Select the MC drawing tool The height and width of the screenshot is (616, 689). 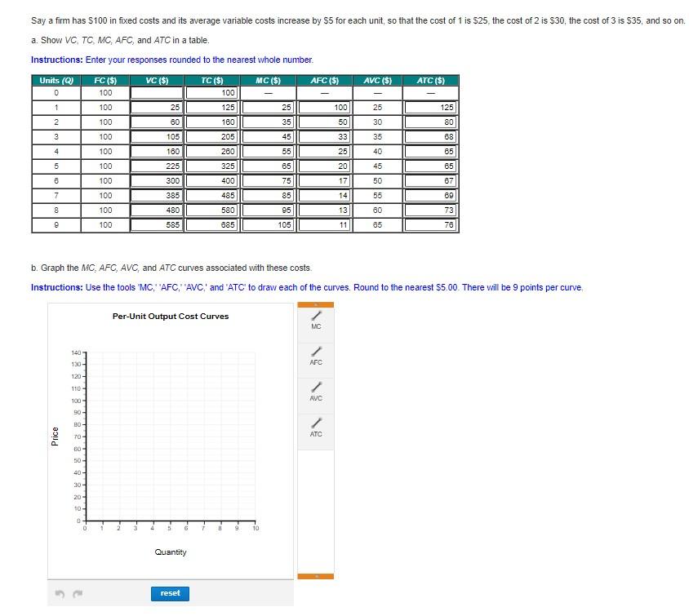coord(316,320)
